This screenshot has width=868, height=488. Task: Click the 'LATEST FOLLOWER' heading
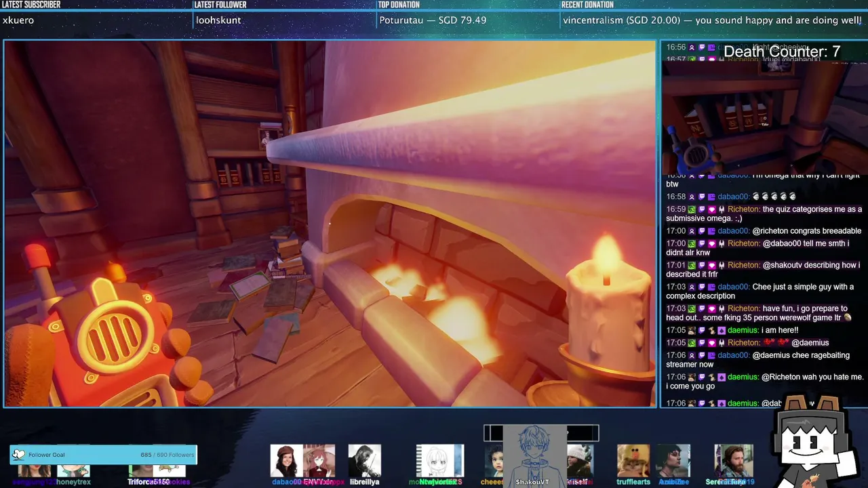click(x=220, y=5)
